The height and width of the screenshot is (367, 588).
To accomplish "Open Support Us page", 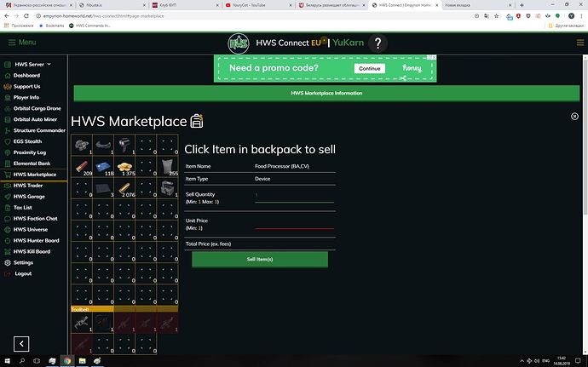I will click(x=26, y=86).
